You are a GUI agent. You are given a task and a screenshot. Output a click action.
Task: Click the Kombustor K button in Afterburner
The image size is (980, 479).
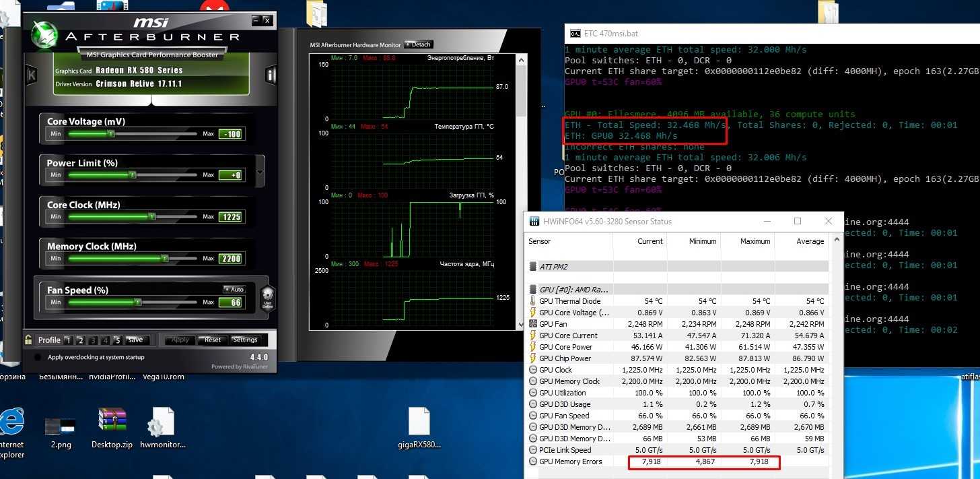[31, 75]
